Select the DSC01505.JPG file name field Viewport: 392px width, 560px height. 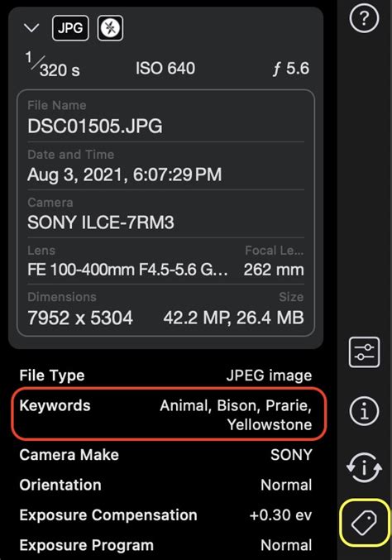click(165, 120)
